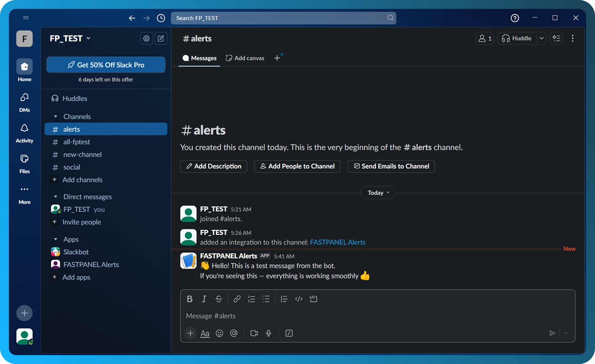Viewport: 595px width, 364px height.
Task: Open the emoji picker
Action: pos(219,333)
